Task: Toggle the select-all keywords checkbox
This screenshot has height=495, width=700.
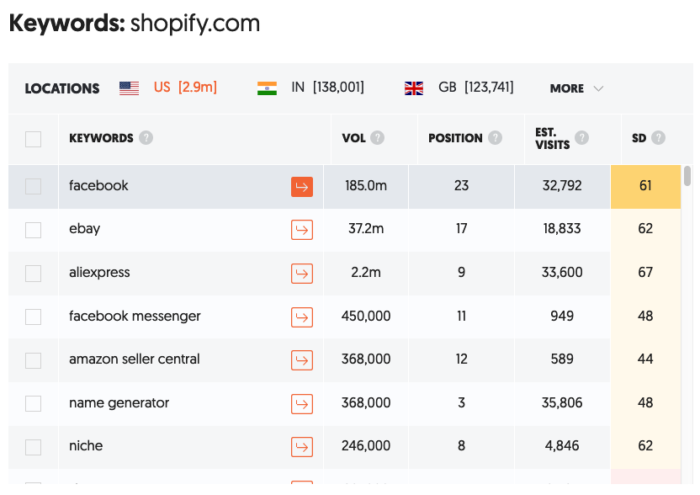Action: point(33,139)
